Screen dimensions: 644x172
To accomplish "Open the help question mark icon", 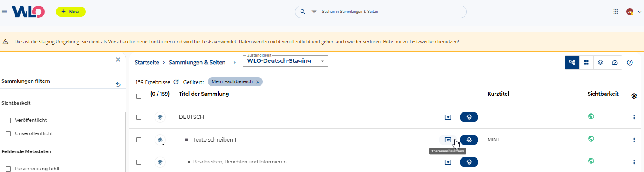I will coord(630,63).
